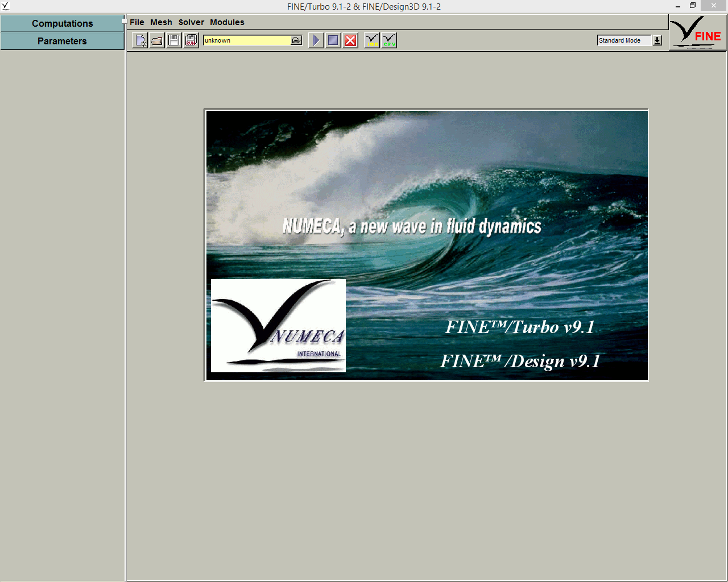The width and height of the screenshot is (728, 582).
Task: Minimize the FINE/Turbo window
Action: [x=678, y=6]
